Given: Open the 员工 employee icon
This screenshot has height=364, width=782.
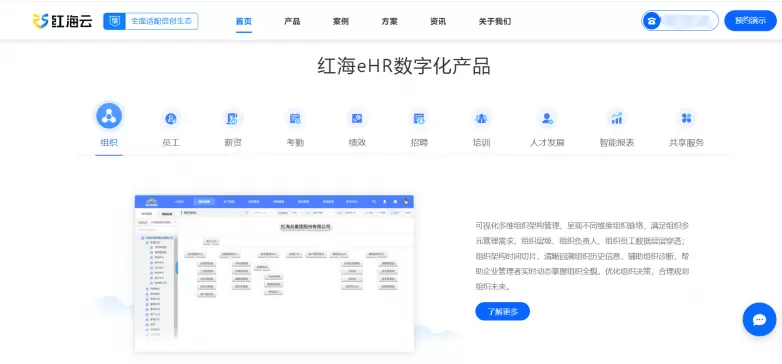Looking at the screenshot, I should click(171, 118).
